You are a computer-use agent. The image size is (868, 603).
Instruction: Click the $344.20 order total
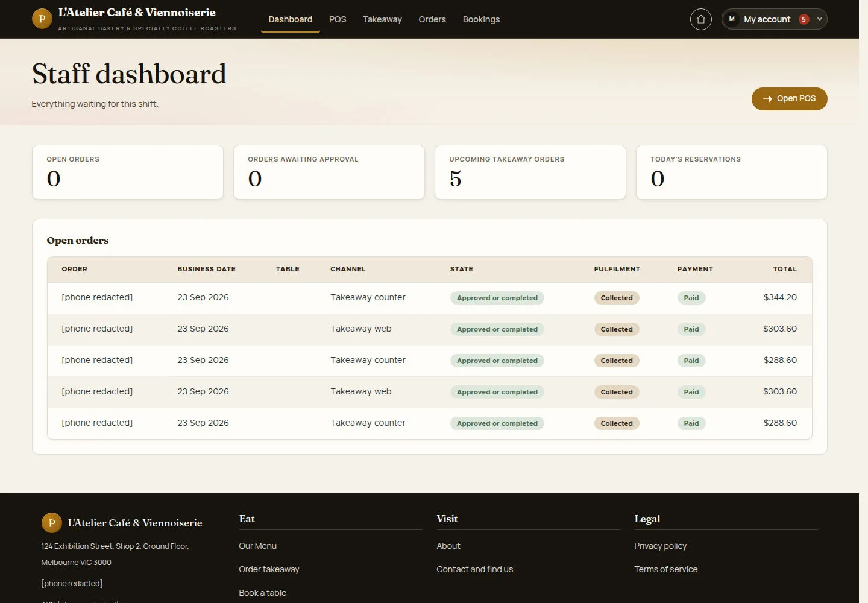tap(780, 297)
